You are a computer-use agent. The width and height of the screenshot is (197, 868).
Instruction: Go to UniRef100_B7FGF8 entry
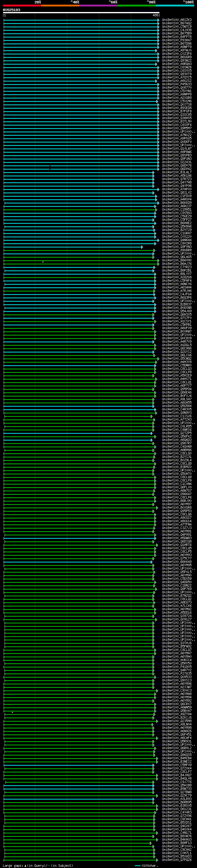click(177, 111)
